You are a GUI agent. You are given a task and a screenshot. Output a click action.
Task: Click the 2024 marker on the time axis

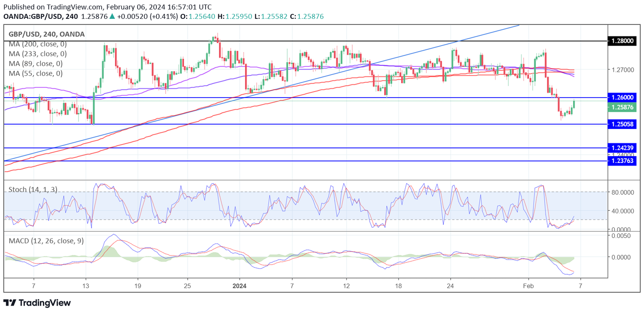coord(239,286)
